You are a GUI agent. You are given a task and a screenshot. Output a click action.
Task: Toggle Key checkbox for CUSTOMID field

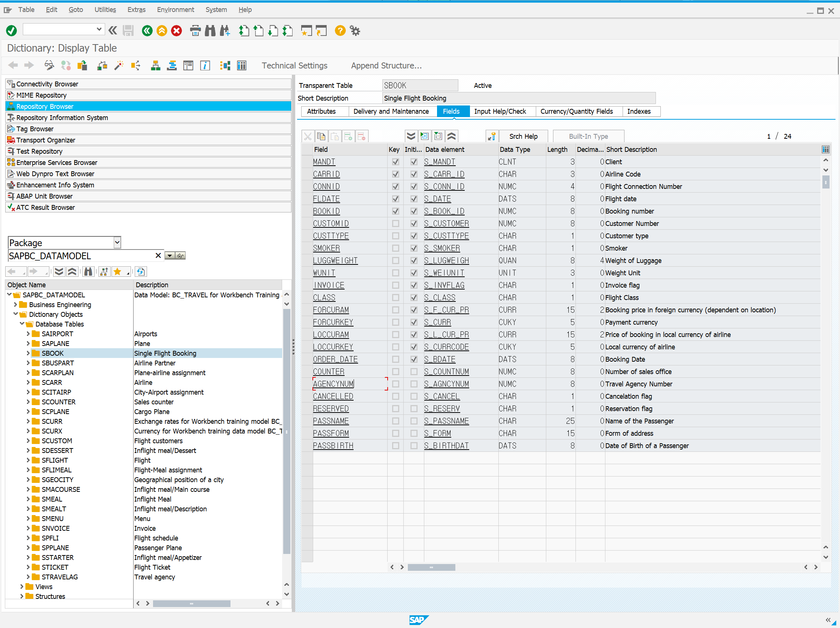coord(395,224)
